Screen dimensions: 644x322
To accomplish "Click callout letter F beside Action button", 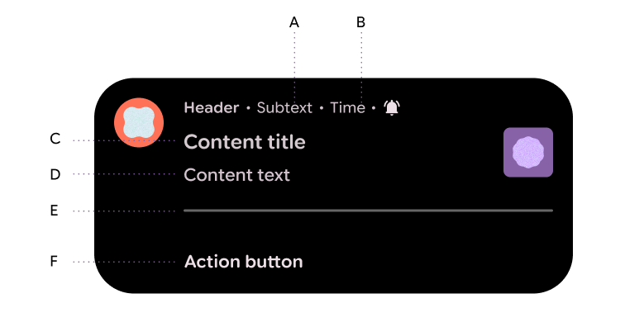I will [54, 261].
